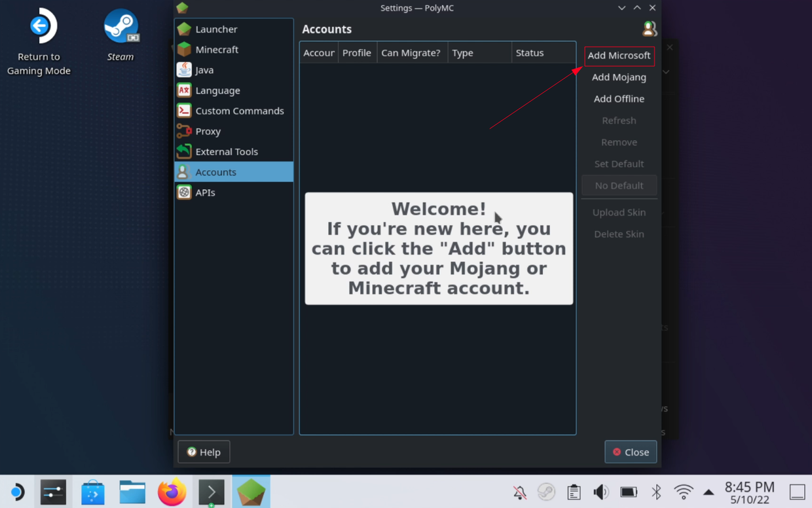Go to Custom Commands settings

[234, 111]
